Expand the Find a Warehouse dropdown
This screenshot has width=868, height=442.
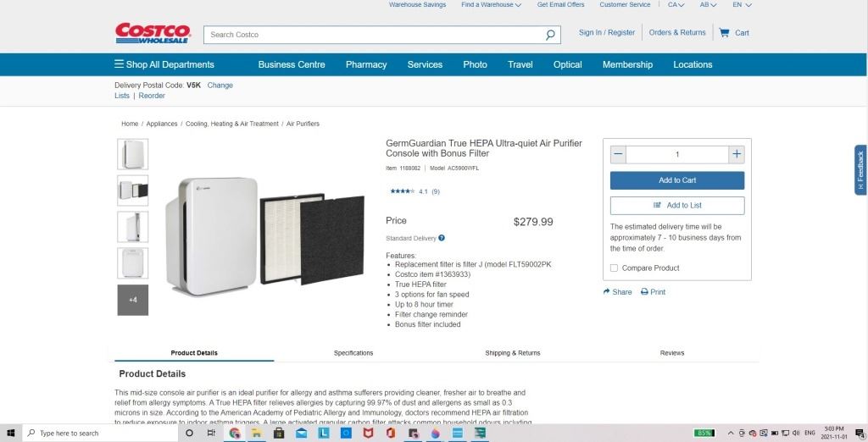click(x=491, y=4)
